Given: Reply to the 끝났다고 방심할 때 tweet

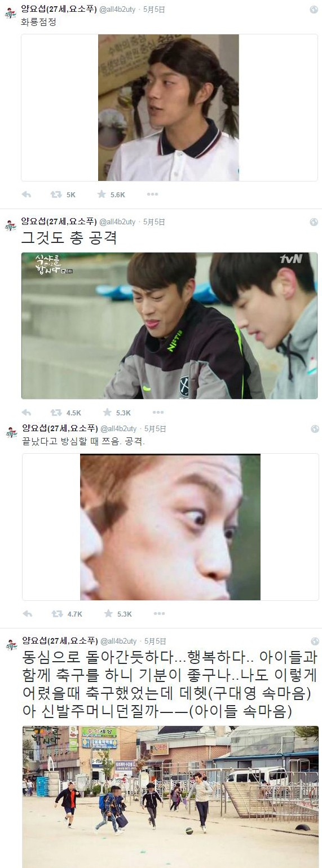Looking at the screenshot, I should point(27,614).
